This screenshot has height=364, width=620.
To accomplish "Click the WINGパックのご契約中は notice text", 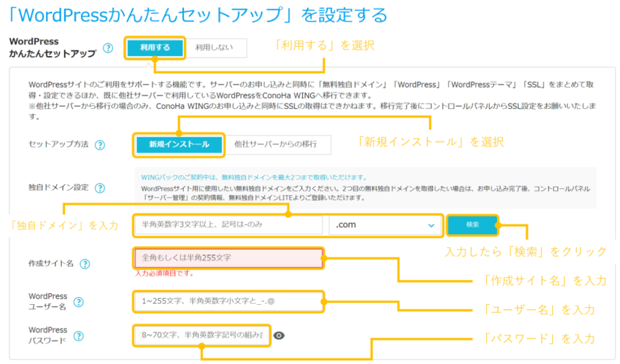I will 254,178.
